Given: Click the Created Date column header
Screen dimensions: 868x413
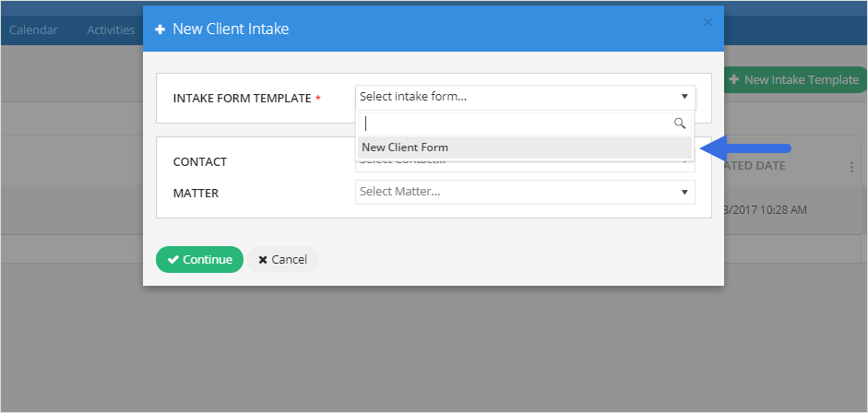Looking at the screenshot, I should coord(754,165).
